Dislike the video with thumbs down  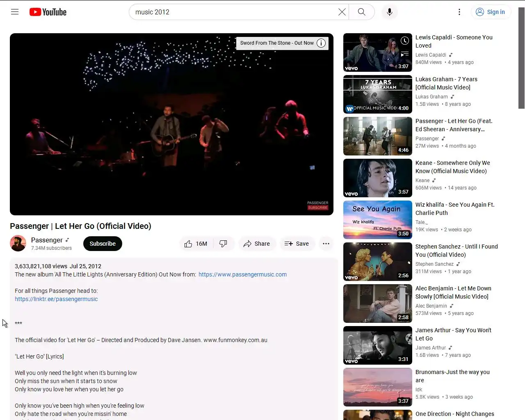pyautogui.click(x=224, y=244)
